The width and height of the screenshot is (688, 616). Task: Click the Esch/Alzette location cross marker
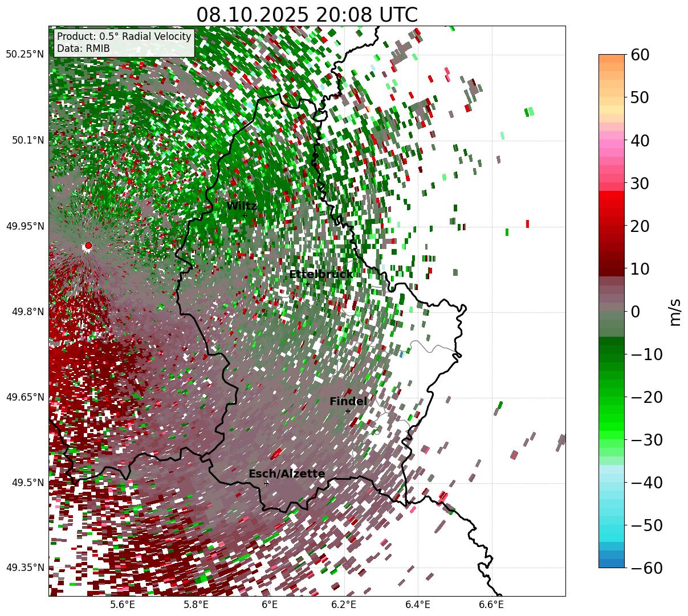pyautogui.click(x=266, y=483)
